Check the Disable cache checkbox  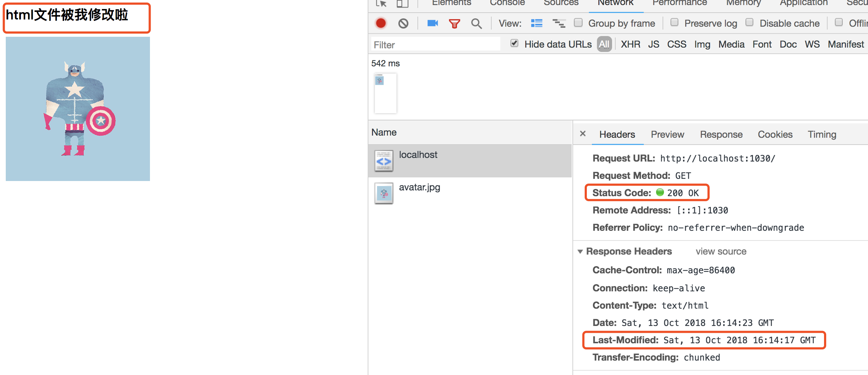[x=749, y=23]
